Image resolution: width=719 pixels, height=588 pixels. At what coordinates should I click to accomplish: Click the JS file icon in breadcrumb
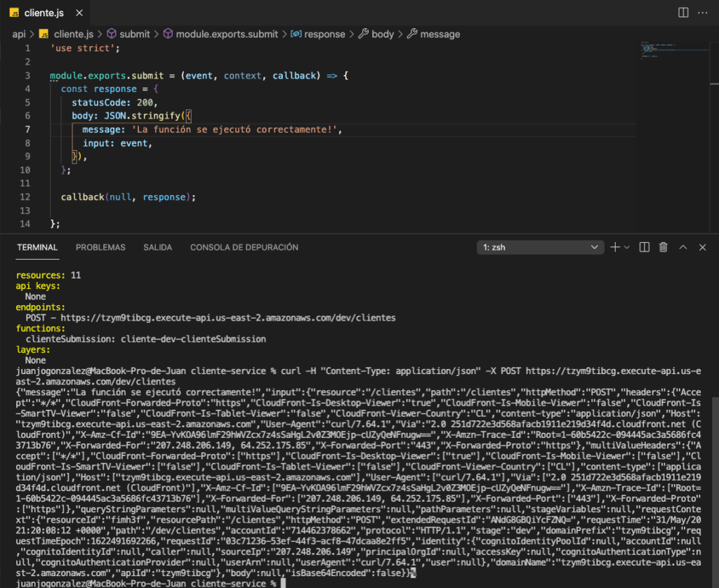(44, 34)
